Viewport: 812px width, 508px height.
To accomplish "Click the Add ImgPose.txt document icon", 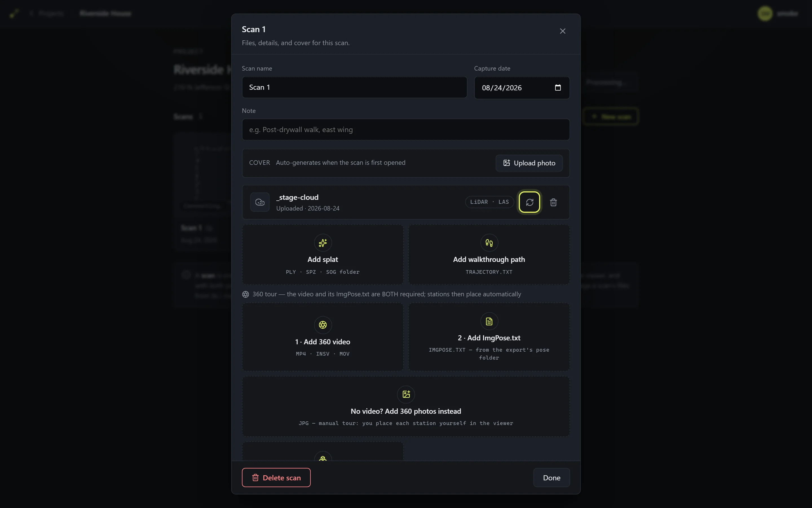I will point(489,321).
